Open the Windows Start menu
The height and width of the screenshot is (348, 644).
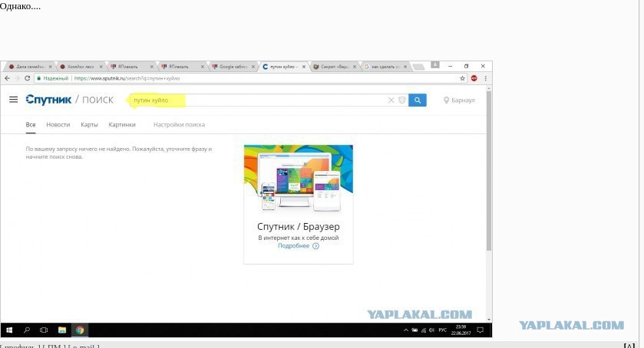tap(9, 330)
